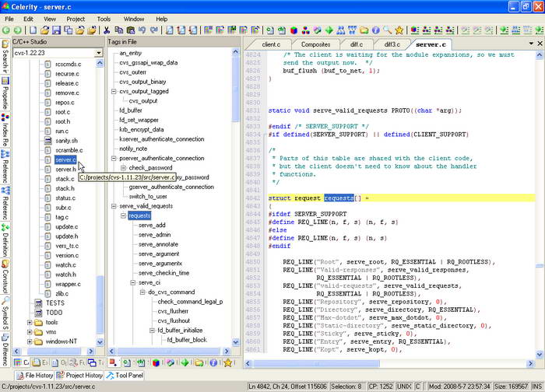This screenshot has height=392, width=545.
Task: Click the yellow star favorites icon in toolbar
Action: click(x=399, y=30)
